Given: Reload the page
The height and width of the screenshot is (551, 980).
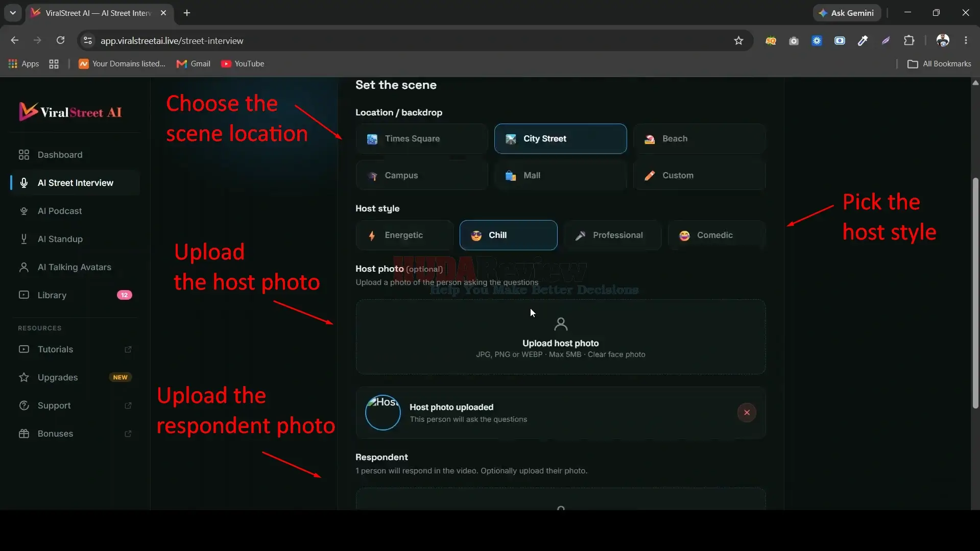Looking at the screenshot, I should [x=60, y=40].
